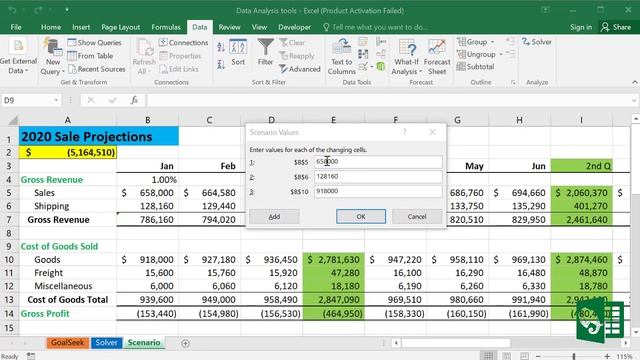Screen dimensions: 640x360
Task: Click Manage Data Model green icon
Action: 381,66
